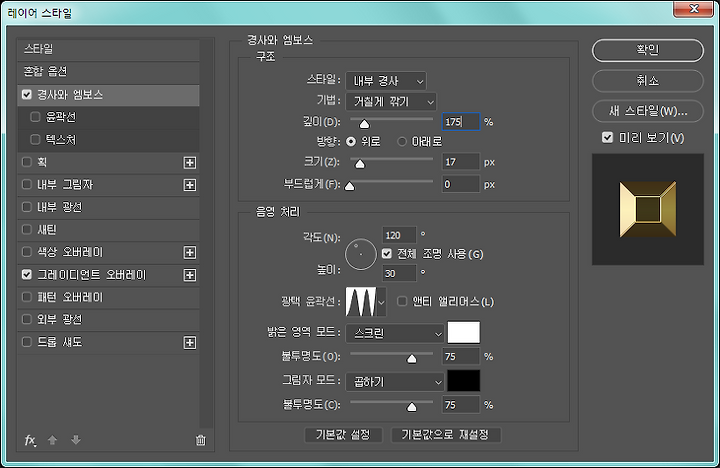Click the trash icon to delete the effect

[201, 440]
